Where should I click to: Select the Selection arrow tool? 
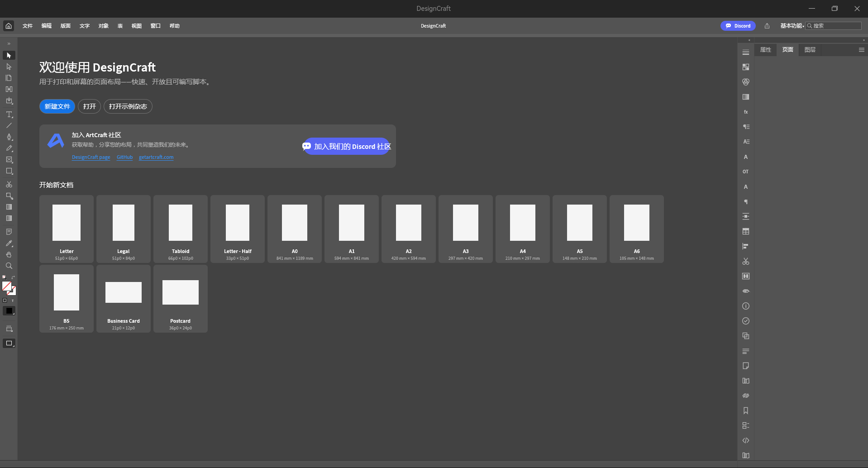pos(9,55)
